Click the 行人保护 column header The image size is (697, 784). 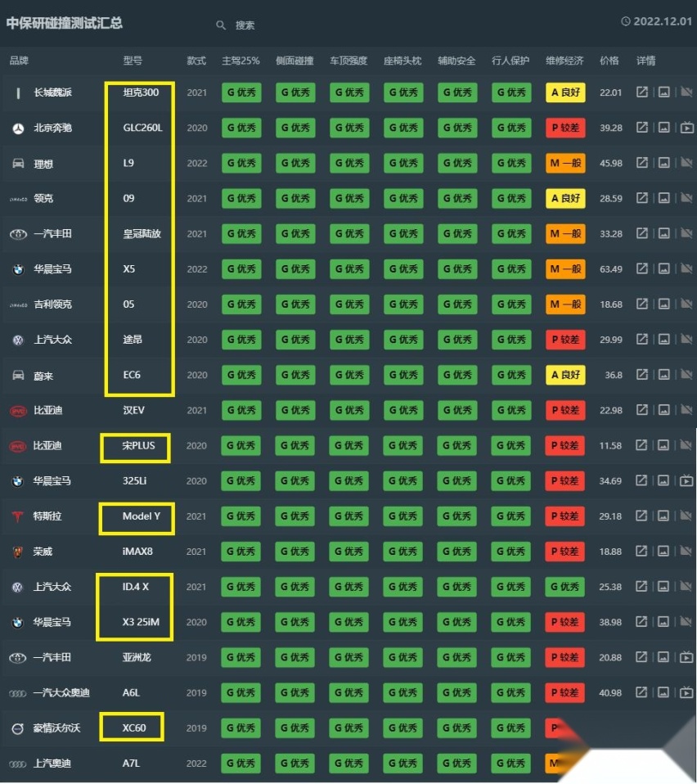tap(510, 61)
